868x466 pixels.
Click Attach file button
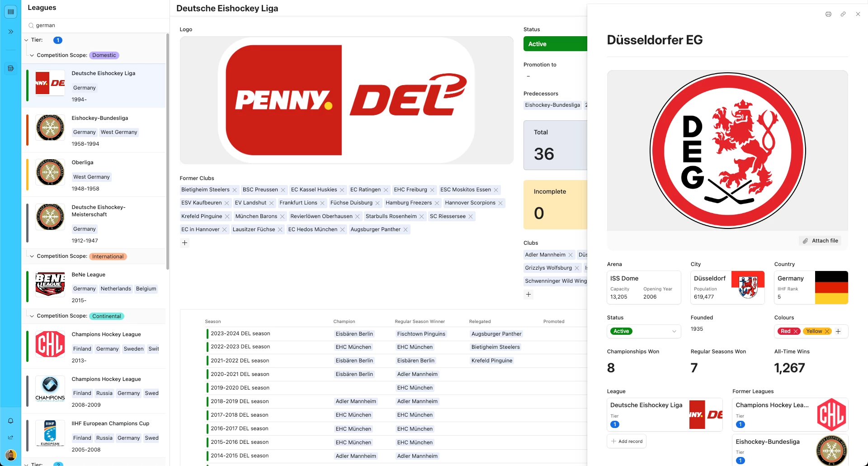pyautogui.click(x=821, y=241)
